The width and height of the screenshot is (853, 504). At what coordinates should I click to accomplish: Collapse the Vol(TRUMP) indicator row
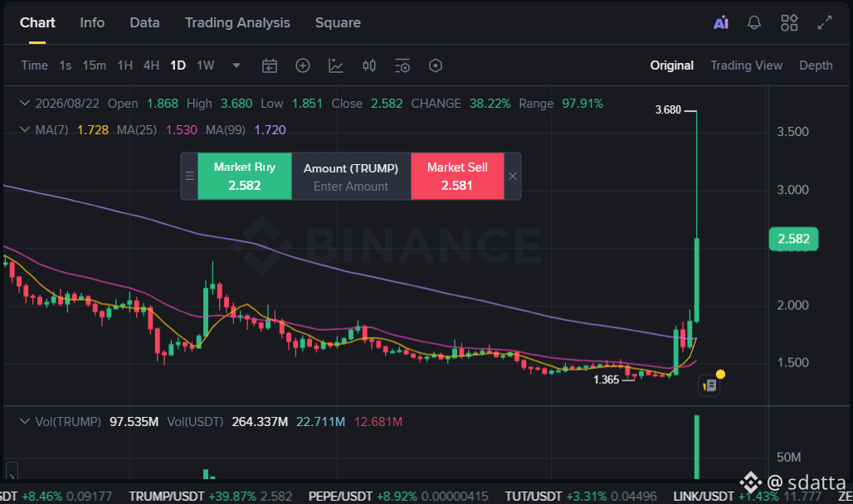pyautogui.click(x=25, y=421)
